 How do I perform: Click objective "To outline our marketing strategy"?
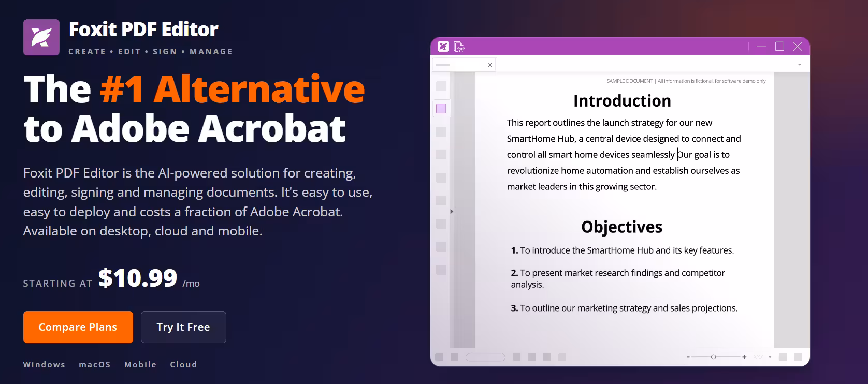pyautogui.click(x=624, y=308)
